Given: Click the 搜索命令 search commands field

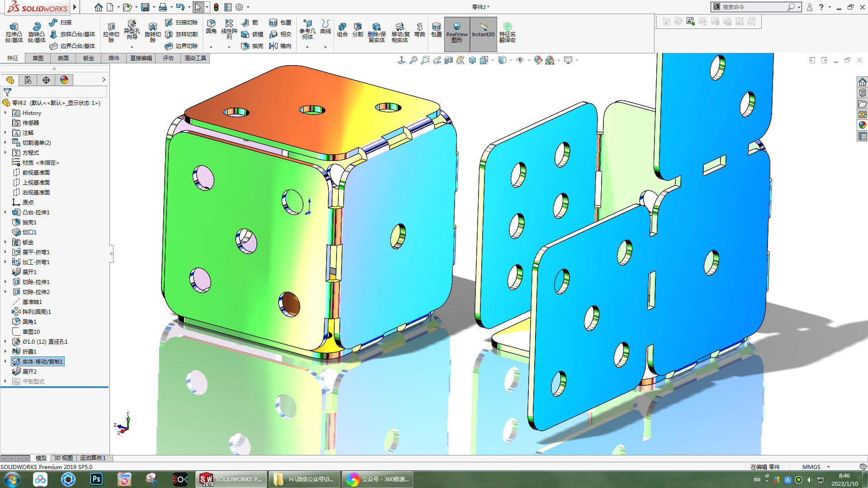Looking at the screenshot, I should pos(753,7).
